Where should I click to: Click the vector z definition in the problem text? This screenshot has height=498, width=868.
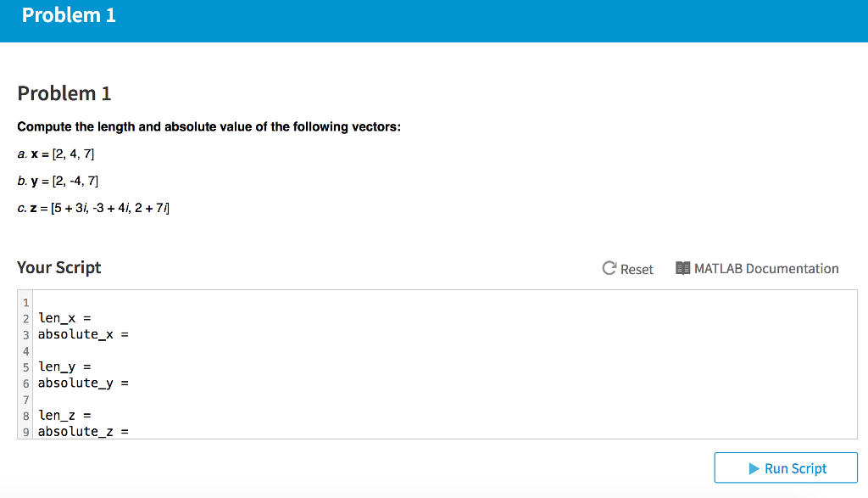pyautogui.click(x=92, y=208)
